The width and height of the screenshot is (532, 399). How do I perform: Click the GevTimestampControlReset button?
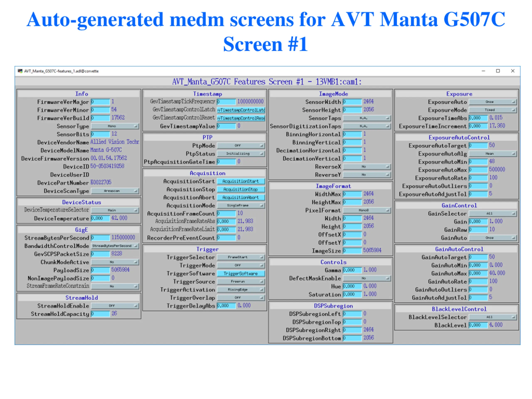(241, 118)
